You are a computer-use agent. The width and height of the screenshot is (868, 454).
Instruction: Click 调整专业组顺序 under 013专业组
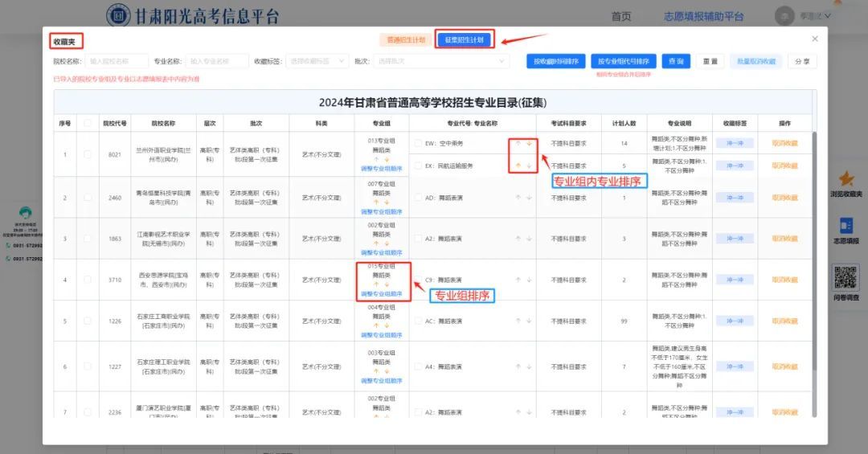point(382,169)
